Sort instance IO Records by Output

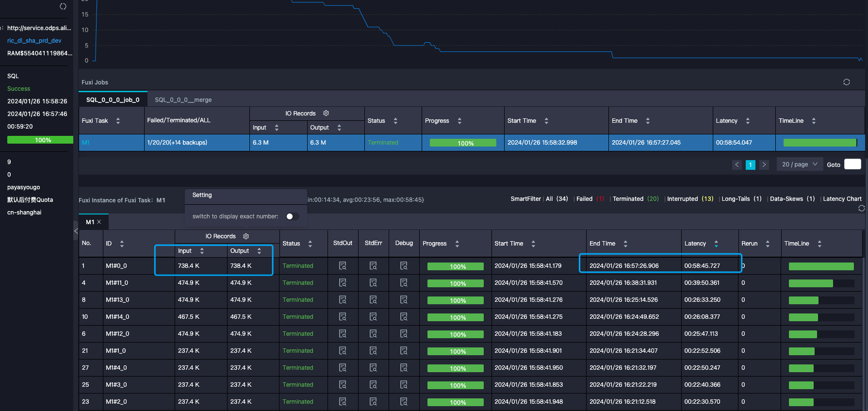click(259, 251)
